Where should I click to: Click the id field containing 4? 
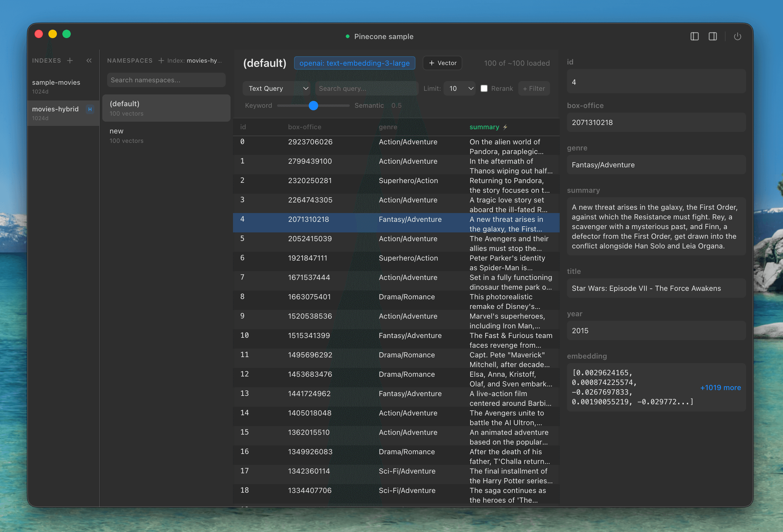(x=656, y=81)
